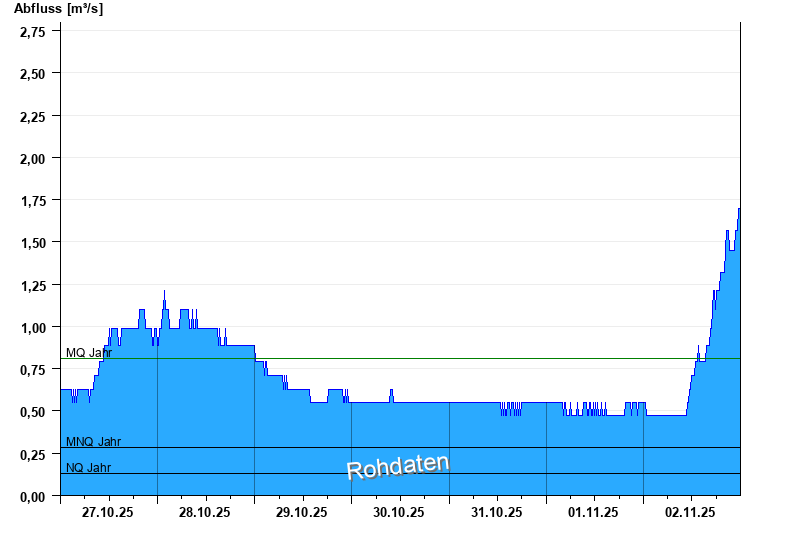Click the 'NQ Jahr' reference line label
Image resolution: width=800 pixels, height=550 pixels.
click(88, 467)
